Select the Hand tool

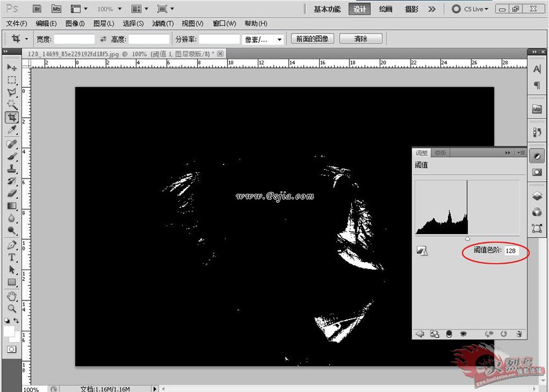coord(11,296)
